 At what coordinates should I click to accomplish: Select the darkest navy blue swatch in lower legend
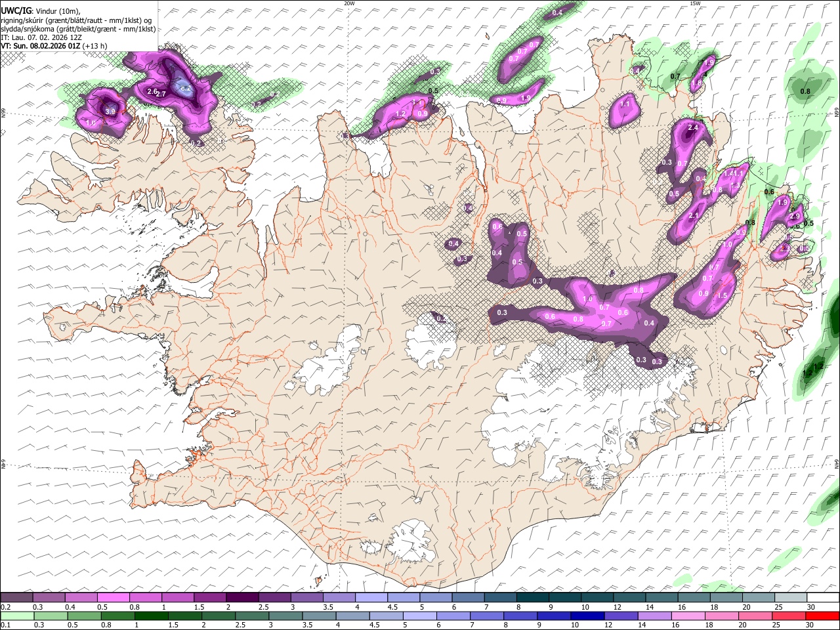(x=587, y=616)
